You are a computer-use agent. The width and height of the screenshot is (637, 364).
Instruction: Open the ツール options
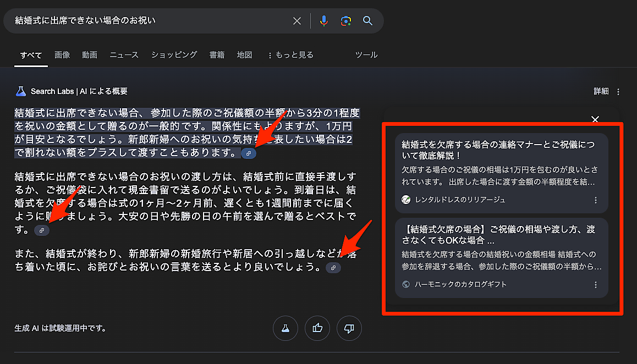366,55
